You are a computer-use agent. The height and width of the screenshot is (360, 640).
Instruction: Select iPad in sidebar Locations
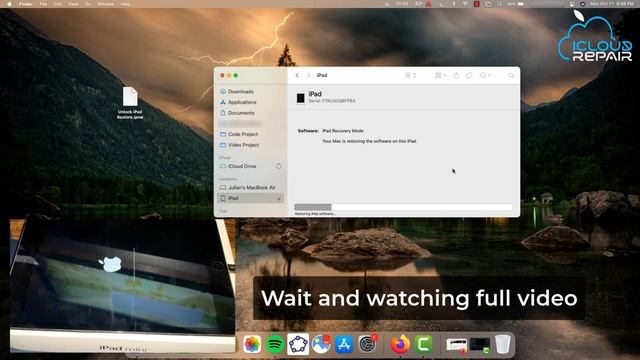point(251,198)
